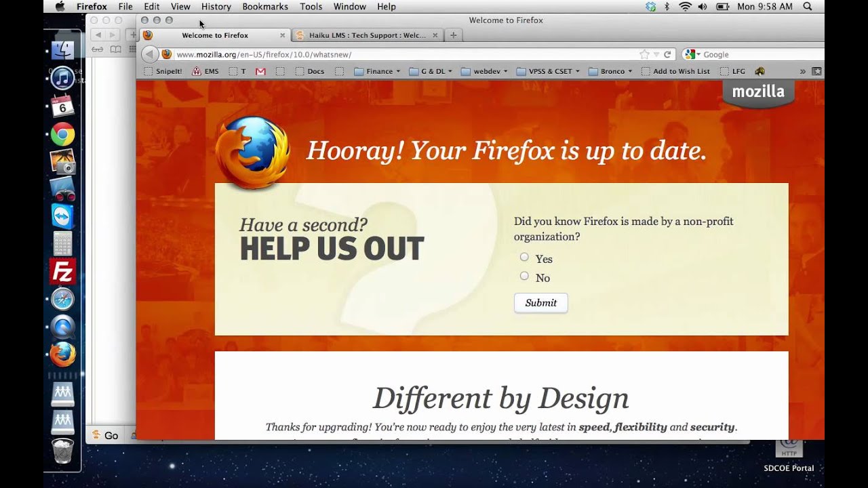Close the Haiku LMS tab
This screenshot has height=488, width=868.
(435, 35)
